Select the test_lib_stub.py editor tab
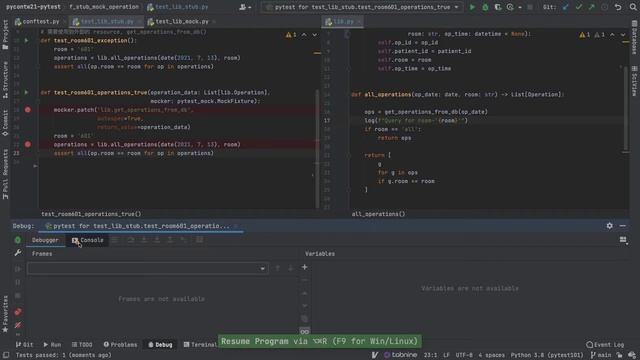This screenshot has width=640, height=360. point(107,21)
